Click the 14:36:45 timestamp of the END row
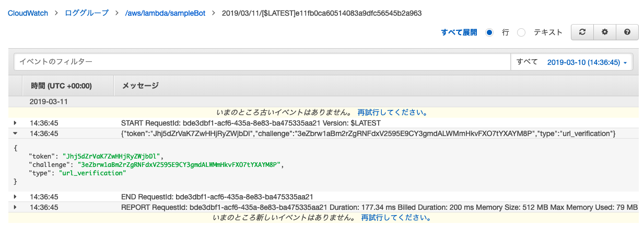Screen dimensions: 644x247 point(44,197)
